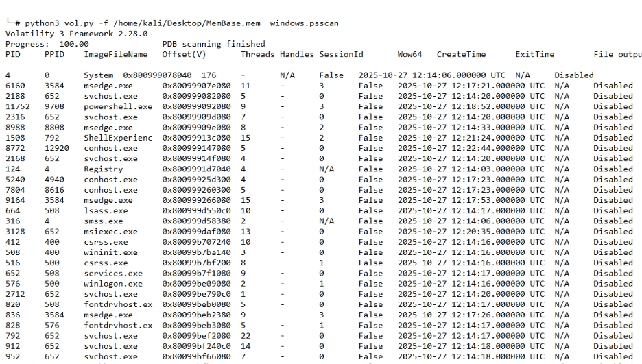Click PPID 9708 value
The image size is (642, 364).
[54, 107]
